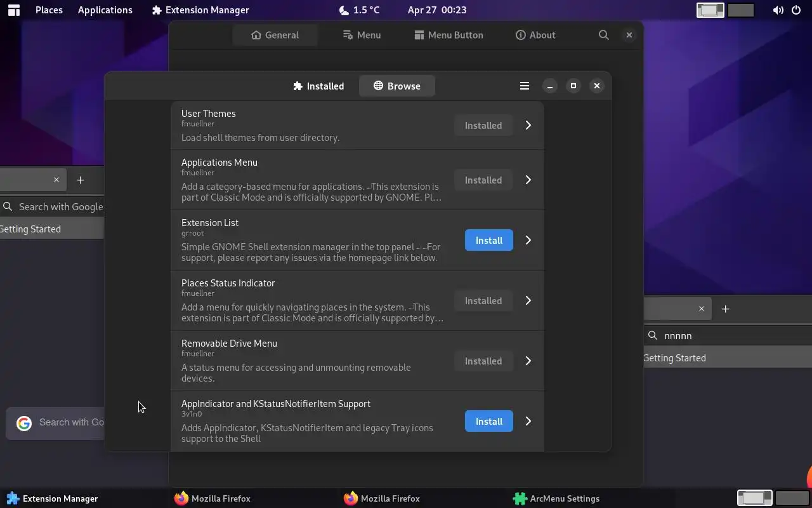The width and height of the screenshot is (812, 508).
Task: Open the General tab in ArcMenu Settings
Action: [275, 35]
